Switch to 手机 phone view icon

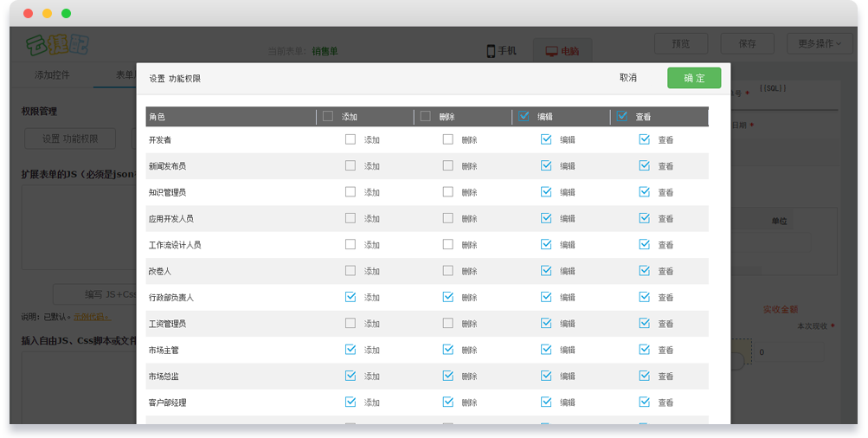[492, 51]
